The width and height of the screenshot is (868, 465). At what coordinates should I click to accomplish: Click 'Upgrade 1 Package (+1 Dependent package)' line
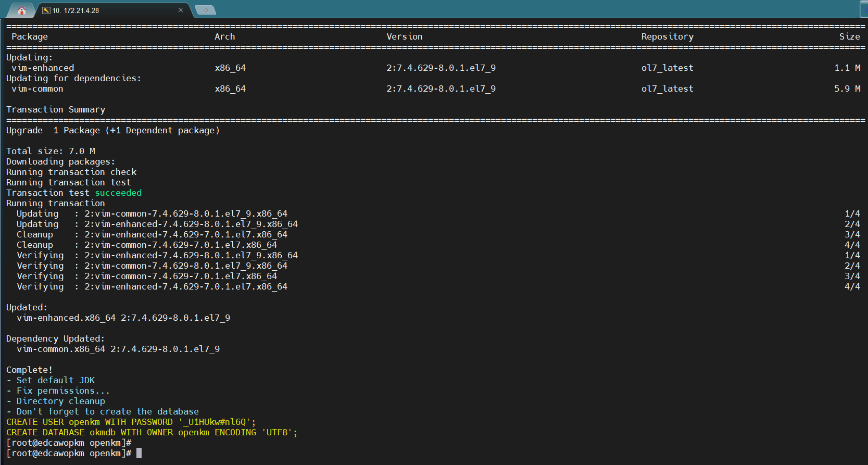pos(113,130)
